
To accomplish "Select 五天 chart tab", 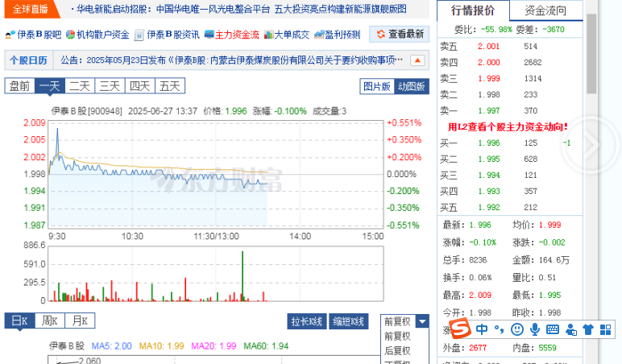I will pyautogui.click(x=170, y=86).
